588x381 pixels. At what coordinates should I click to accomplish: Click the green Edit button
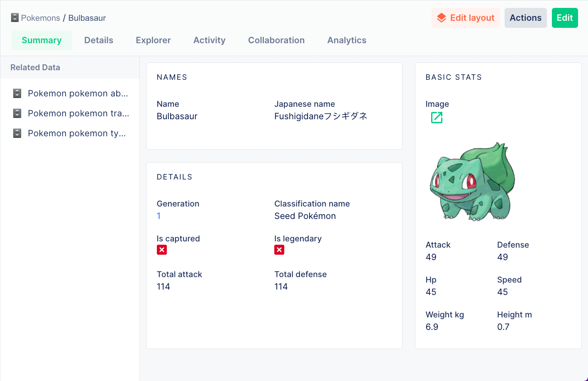click(x=565, y=18)
